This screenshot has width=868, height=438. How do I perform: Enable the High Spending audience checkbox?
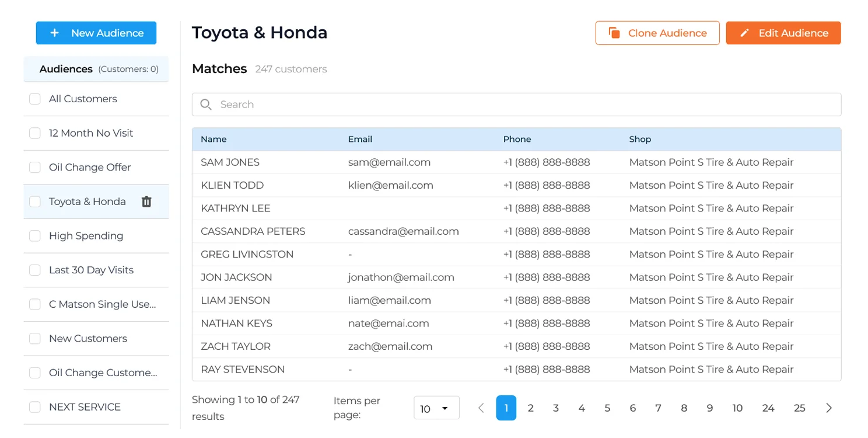pos(35,236)
